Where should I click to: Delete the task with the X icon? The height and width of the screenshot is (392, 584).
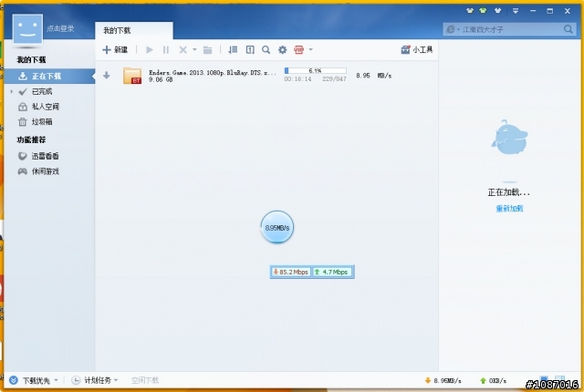point(182,49)
